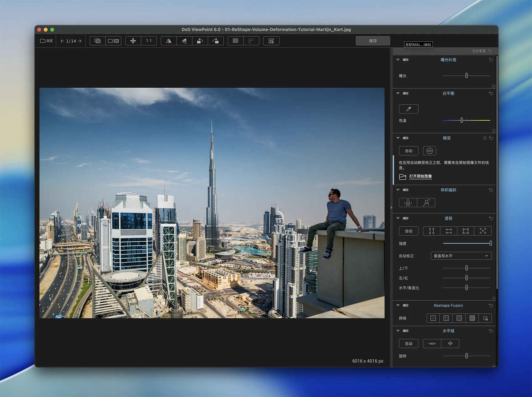Choose the coarsest Reshape Fusion grid

pos(433,318)
